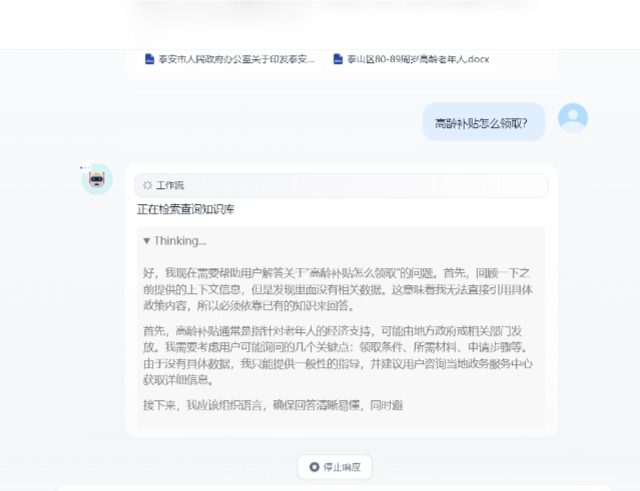
Task: Focus the message input box at bottom
Action: pyautogui.click(x=334, y=488)
